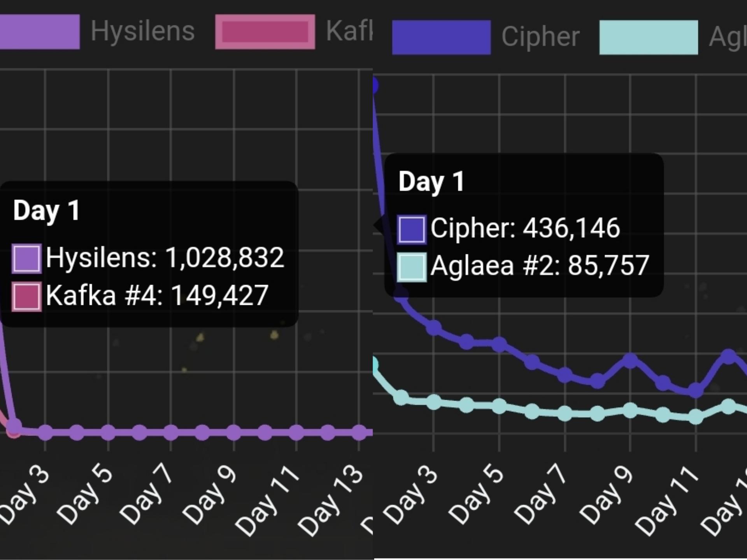Toggle the Cipher legend color box

tap(441, 37)
